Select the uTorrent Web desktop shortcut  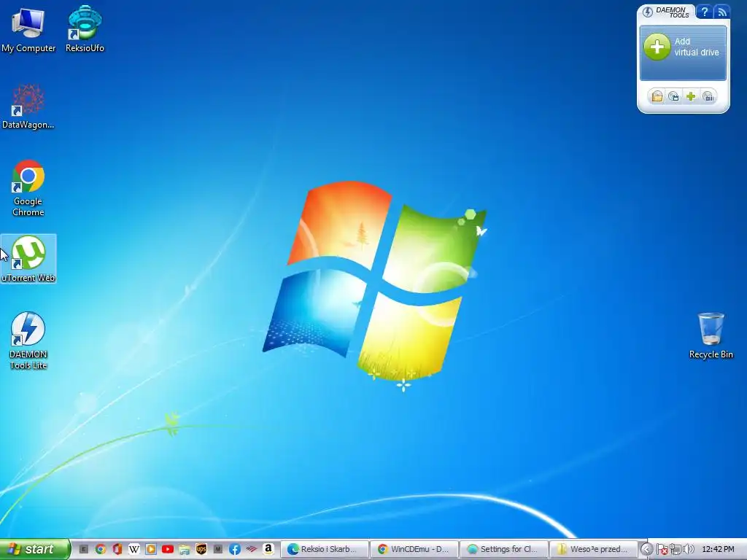(x=28, y=259)
